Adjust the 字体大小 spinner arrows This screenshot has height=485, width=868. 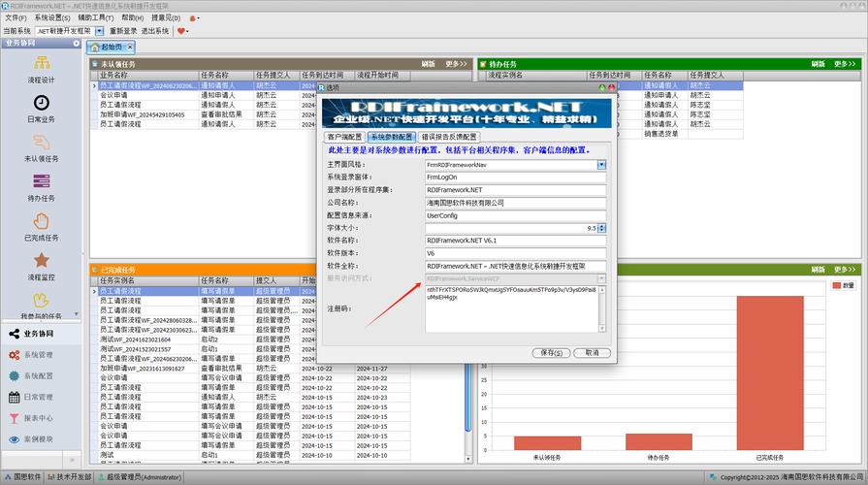[601, 228]
